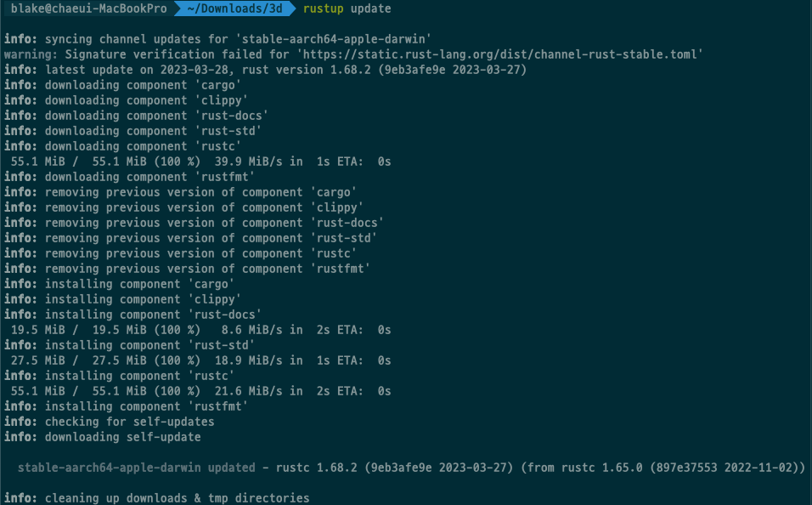812x505 pixels.
Task: Click line "installing component 'rust-std'"
Action: (x=129, y=345)
